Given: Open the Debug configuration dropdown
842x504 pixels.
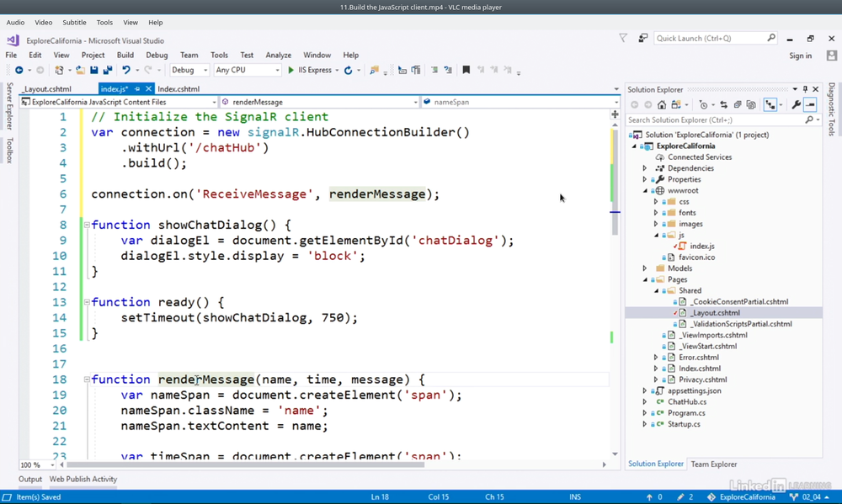Looking at the screenshot, I should (189, 71).
